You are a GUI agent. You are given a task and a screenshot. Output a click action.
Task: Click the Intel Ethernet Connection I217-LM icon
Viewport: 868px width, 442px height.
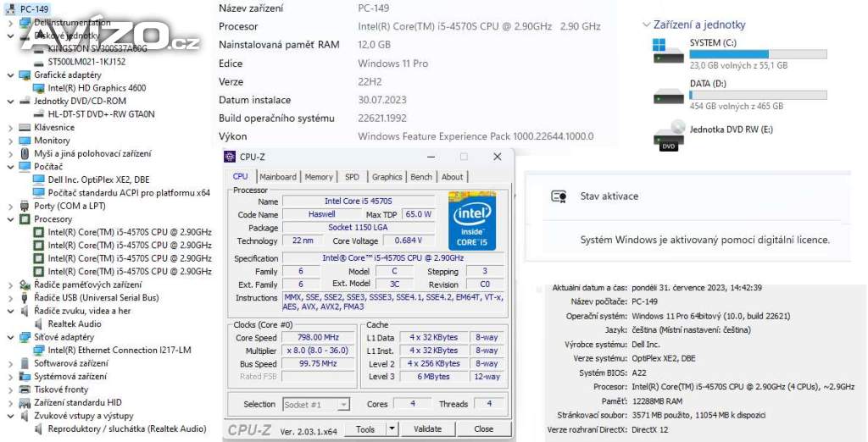[38, 351]
